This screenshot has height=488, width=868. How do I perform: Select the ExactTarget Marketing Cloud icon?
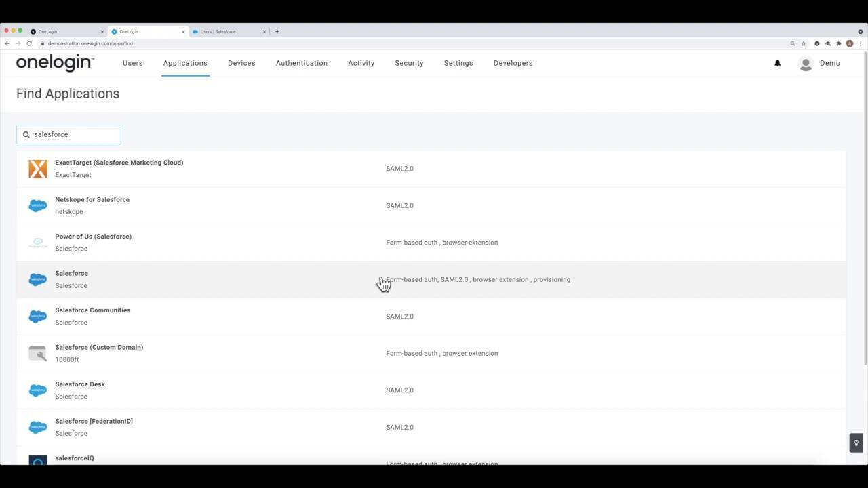pos(37,168)
